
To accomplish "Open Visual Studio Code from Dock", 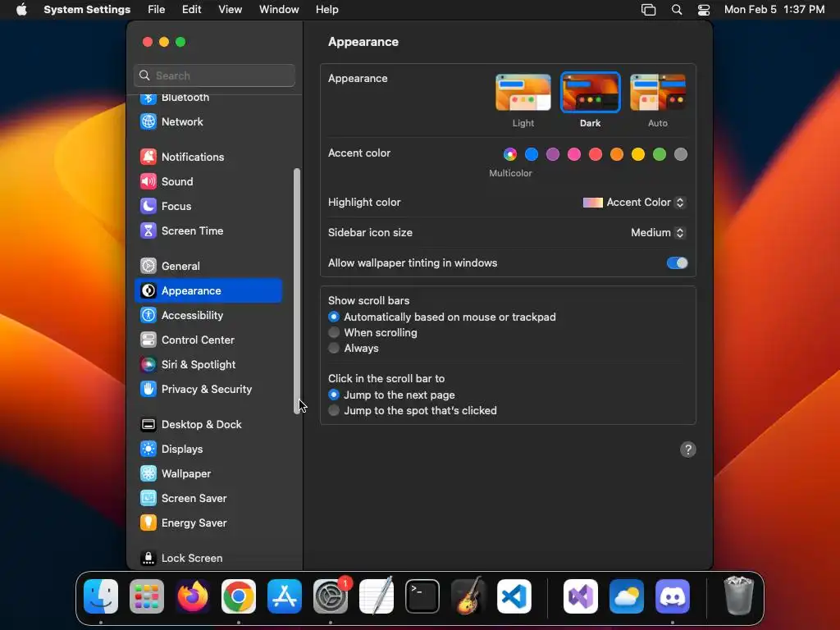I will pos(514,596).
